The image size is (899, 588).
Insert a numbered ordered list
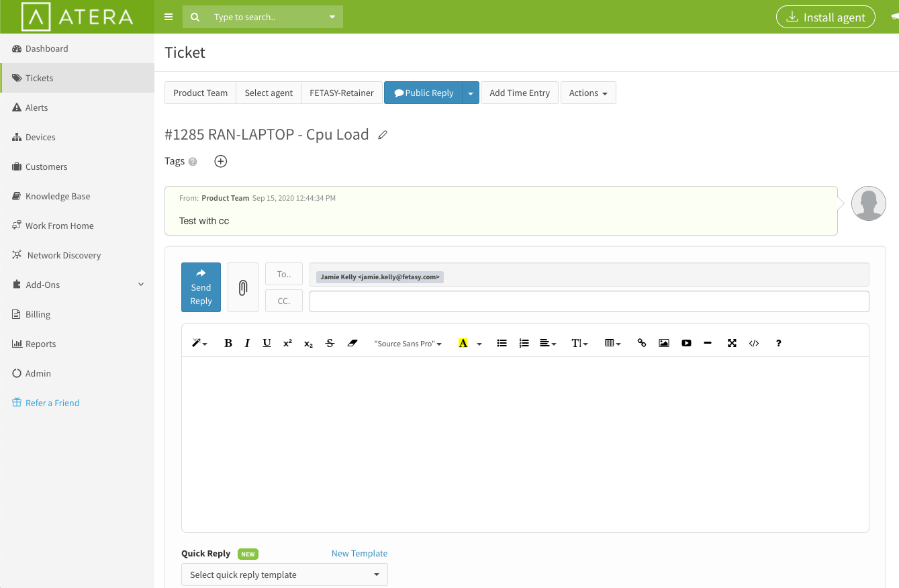click(x=524, y=343)
